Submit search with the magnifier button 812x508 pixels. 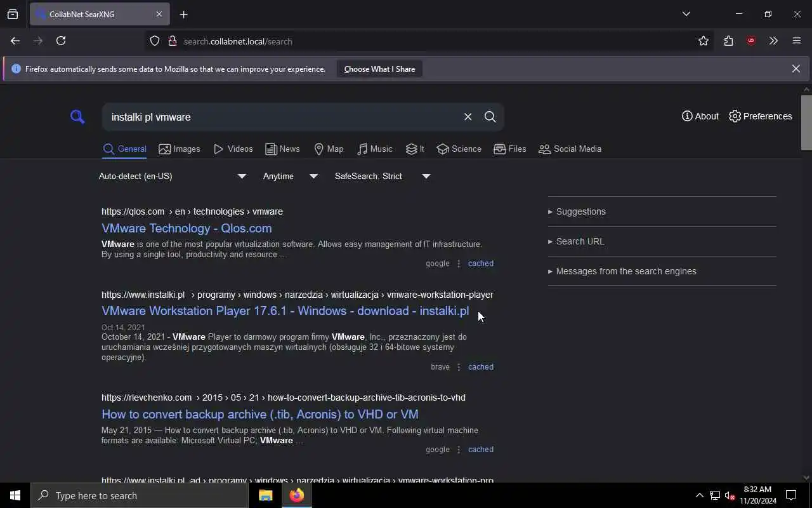pyautogui.click(x=490, y=117)
